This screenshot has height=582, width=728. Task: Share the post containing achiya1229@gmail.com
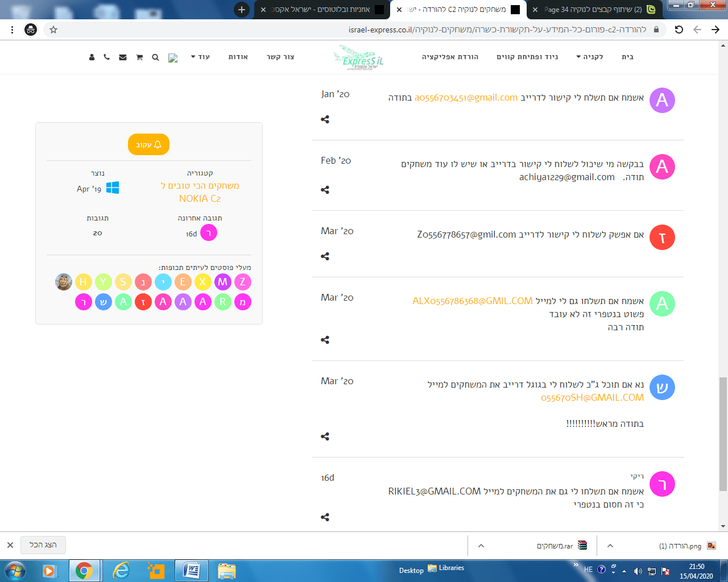click(x=325, y=190)
